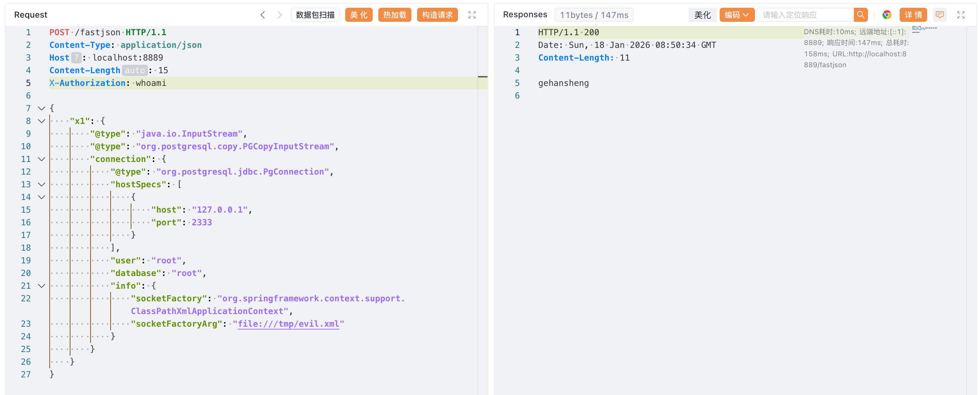Toggle the Content-Length auto badge
This screenshot has height=395, width=980.
pyautogui.click(x=135, y=70)
